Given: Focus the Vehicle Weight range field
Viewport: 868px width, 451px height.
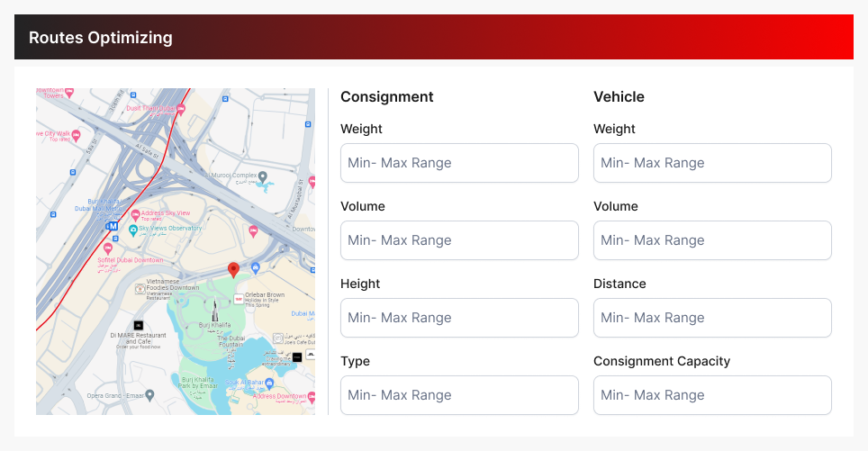Looking at the screenshot, I should [x=712, y=163].
